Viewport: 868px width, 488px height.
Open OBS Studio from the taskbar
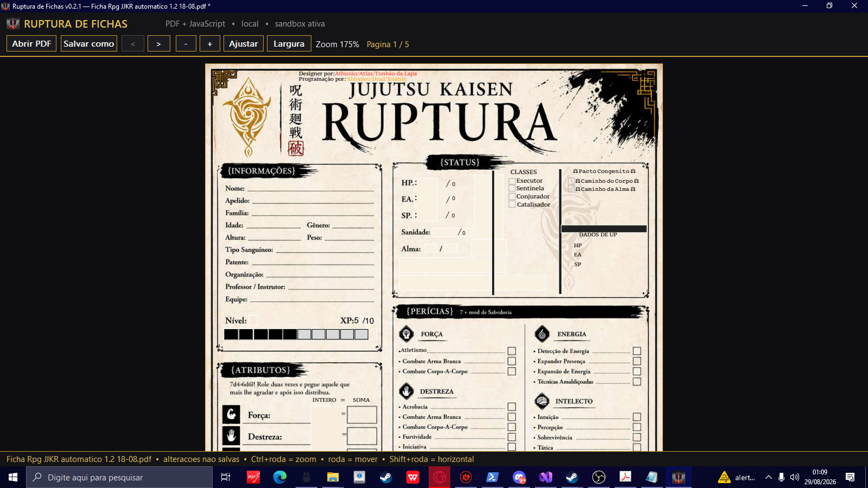click(x=599, y=477)
